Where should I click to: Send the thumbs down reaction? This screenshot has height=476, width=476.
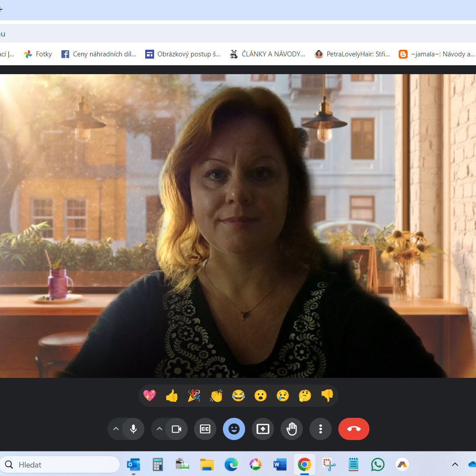tap(327, 396)
